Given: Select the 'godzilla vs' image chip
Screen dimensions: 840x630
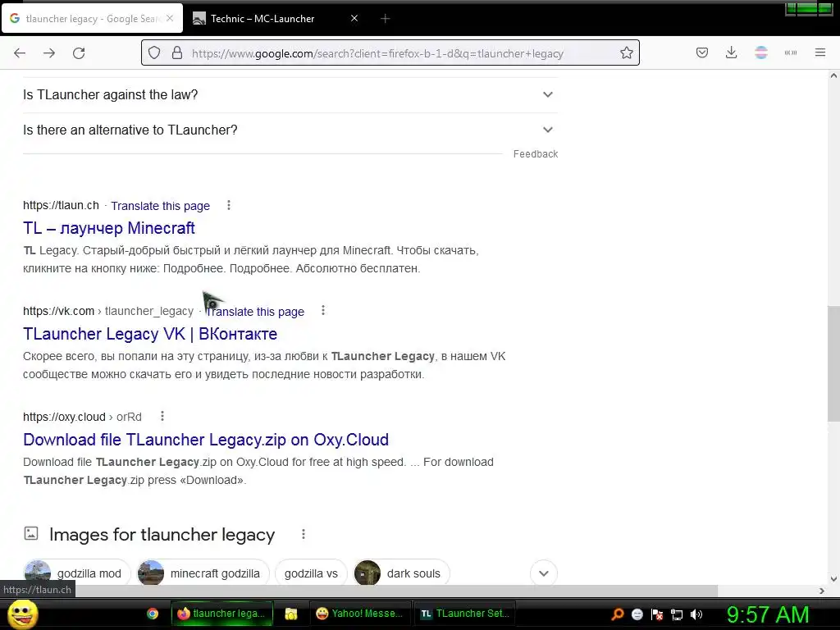Looking at the screenshot, I should click(311, 573).
